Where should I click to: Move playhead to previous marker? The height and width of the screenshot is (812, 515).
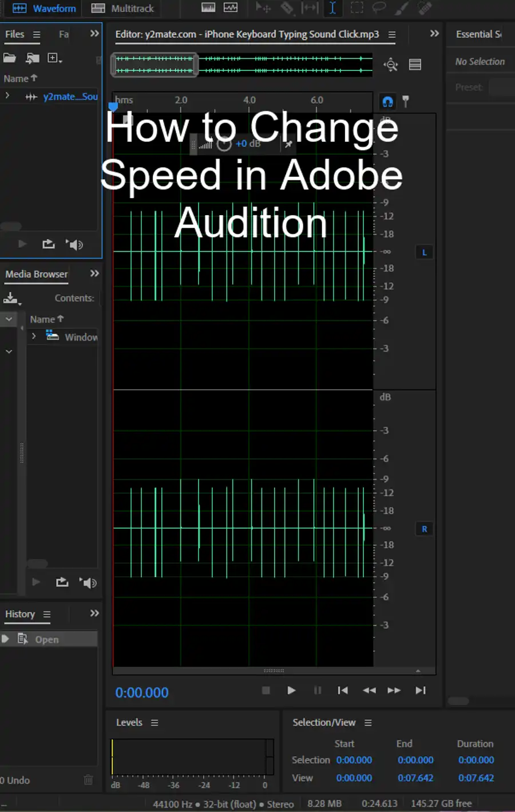[343, 691]
